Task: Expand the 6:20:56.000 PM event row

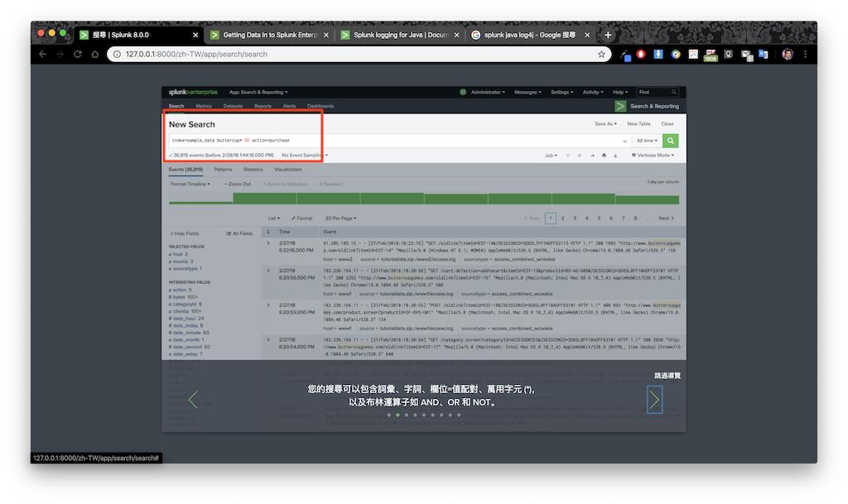Action: pyautogui.click(x=268, y=271)
